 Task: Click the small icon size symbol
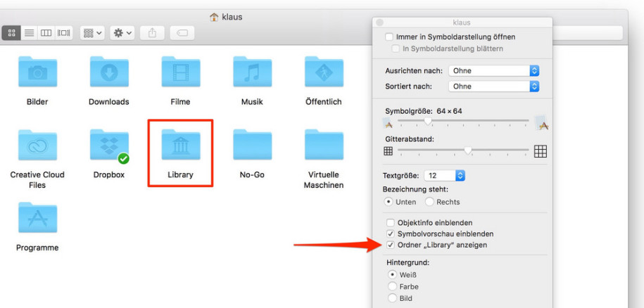point(387,122)
